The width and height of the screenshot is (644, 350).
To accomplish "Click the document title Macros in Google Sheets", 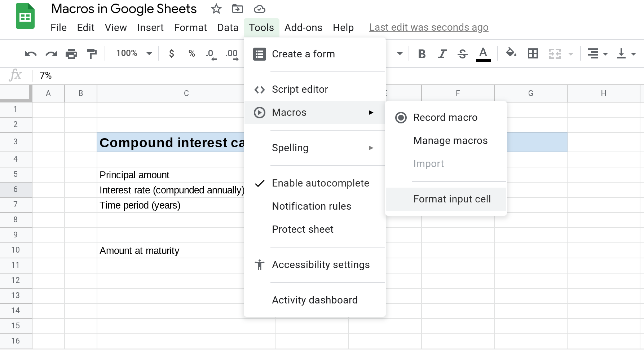I will point(124,9).
